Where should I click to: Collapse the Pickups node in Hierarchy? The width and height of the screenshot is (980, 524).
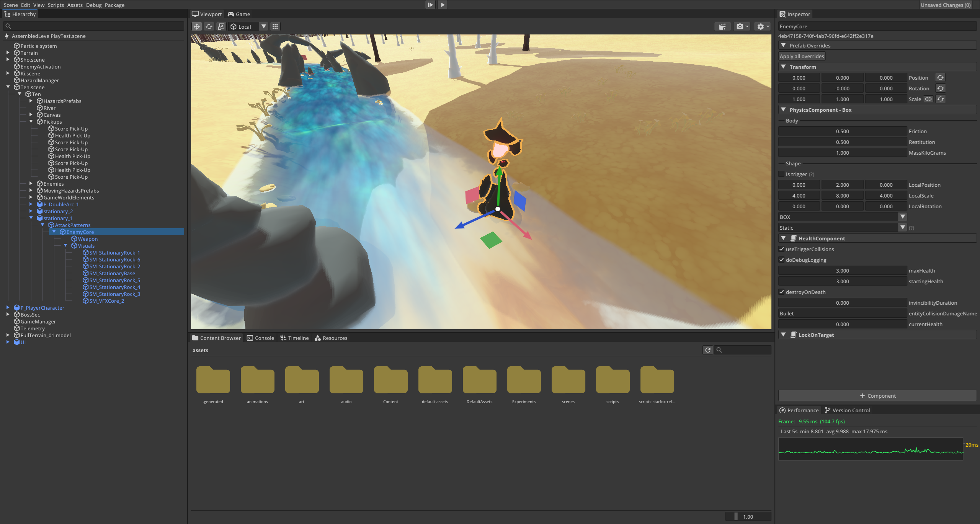[31, 122]
